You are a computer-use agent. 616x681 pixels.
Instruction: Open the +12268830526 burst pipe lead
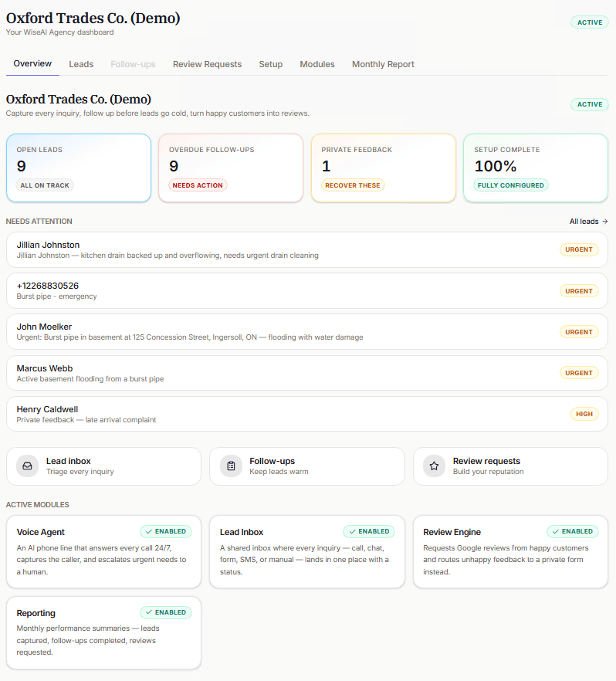307,291
